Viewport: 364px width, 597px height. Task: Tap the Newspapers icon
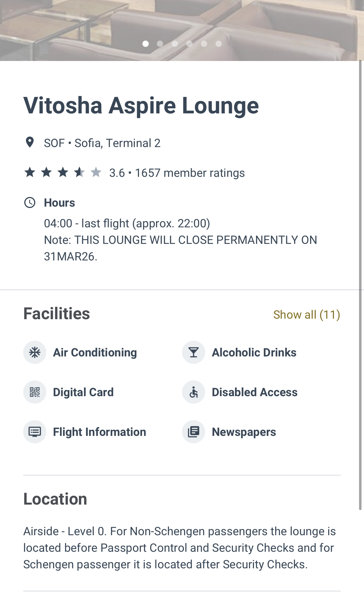tap(194, 432)
